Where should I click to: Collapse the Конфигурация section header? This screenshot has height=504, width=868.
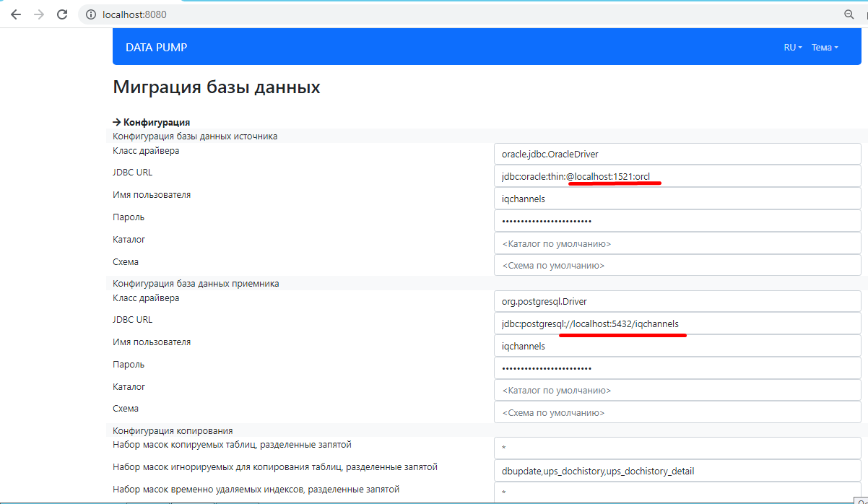point(152,122)
